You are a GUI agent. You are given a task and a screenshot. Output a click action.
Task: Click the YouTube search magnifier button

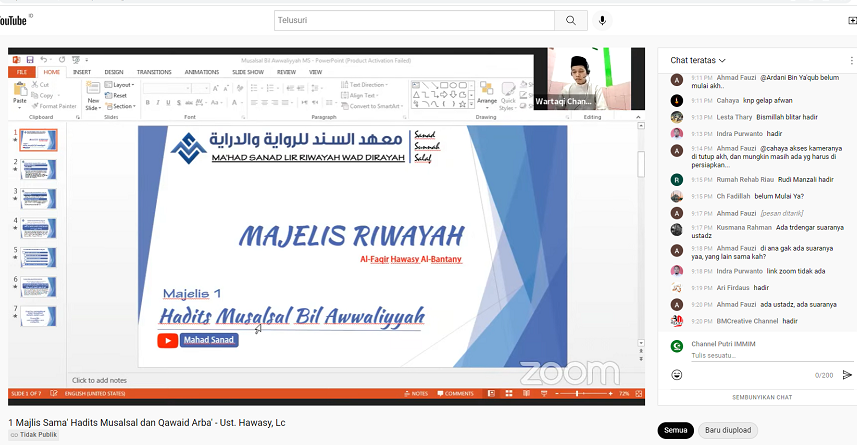pos(571,20)
